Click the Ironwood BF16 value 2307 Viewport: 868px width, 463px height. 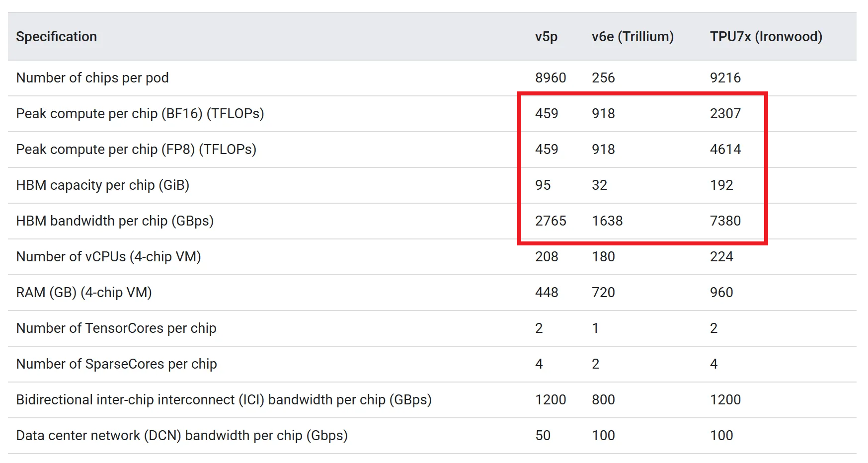coord(725,114)
